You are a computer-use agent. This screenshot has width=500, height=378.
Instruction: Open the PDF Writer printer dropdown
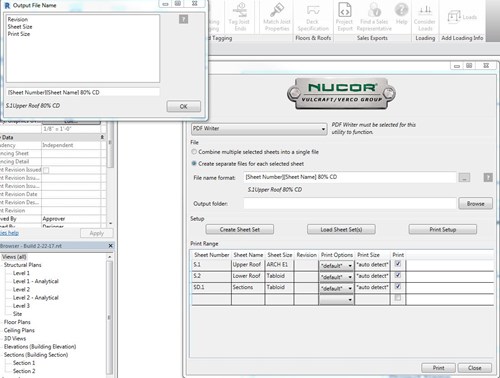click(259, 129)
